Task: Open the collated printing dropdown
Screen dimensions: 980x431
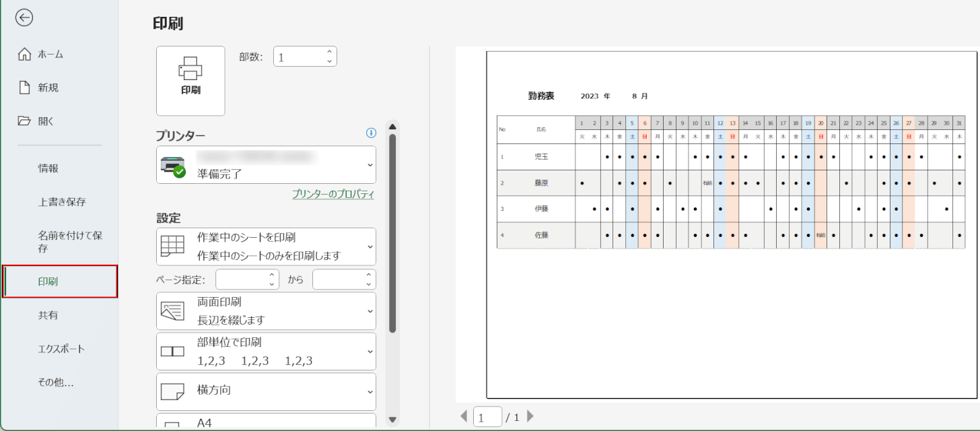Action: 266,351
